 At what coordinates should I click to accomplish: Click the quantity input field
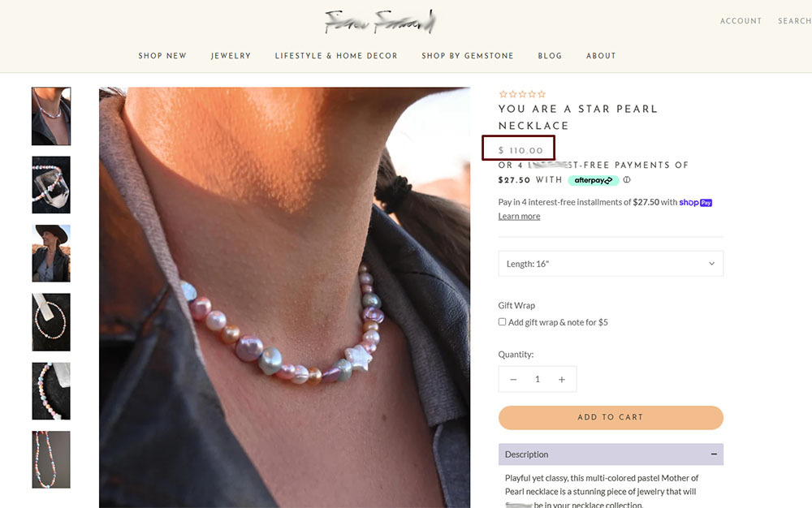(x=537, y=379)
